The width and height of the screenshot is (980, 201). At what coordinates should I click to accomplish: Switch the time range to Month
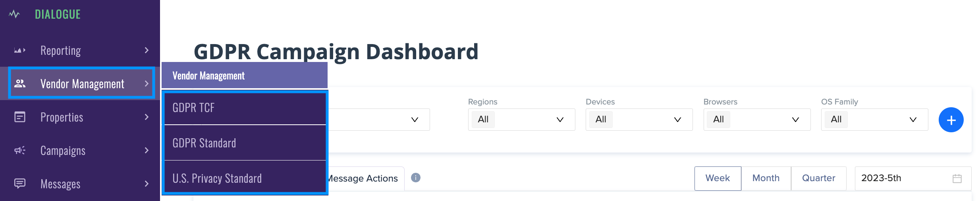click(x=766, y=178)
